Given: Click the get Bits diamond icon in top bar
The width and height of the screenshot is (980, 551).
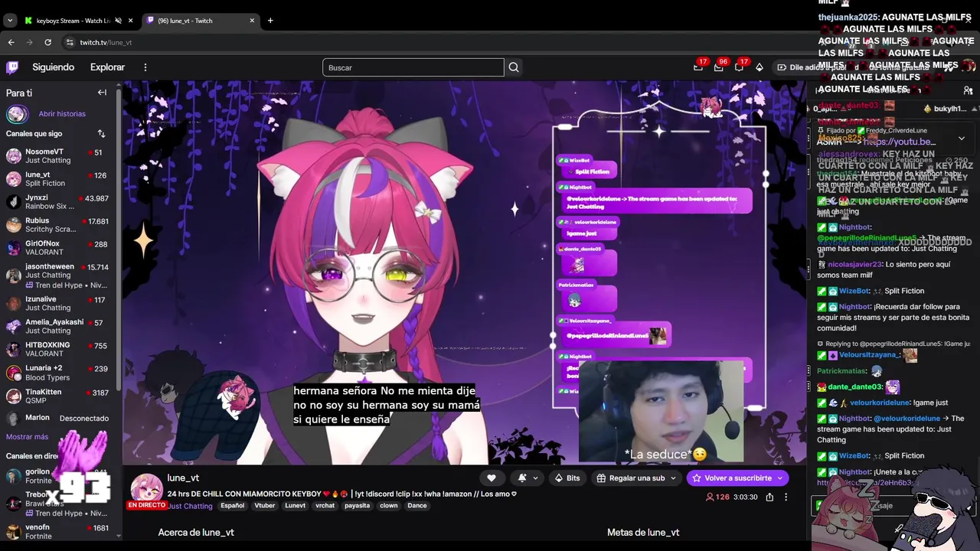Looking at the screenshot, I should coord(759,67).
